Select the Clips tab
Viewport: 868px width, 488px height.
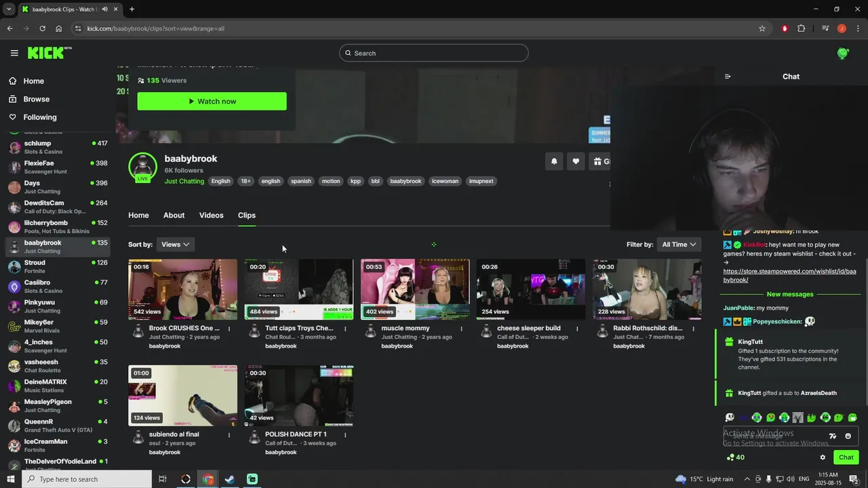click(247, 215)
